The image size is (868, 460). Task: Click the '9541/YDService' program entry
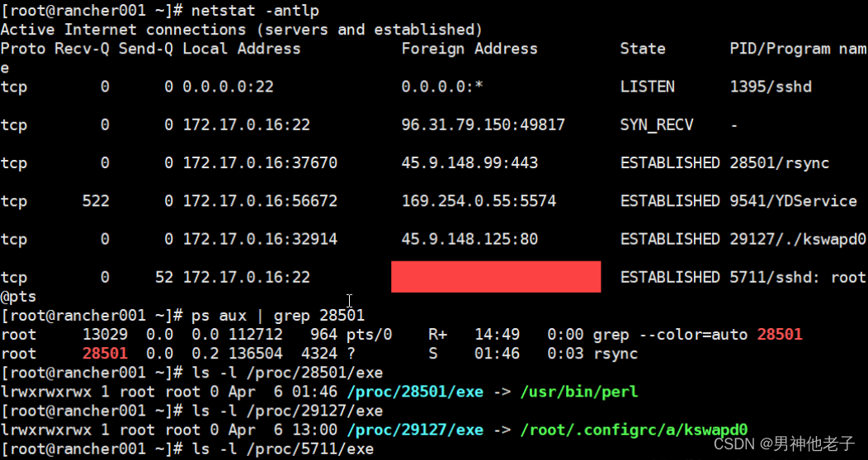click(793, 201)
